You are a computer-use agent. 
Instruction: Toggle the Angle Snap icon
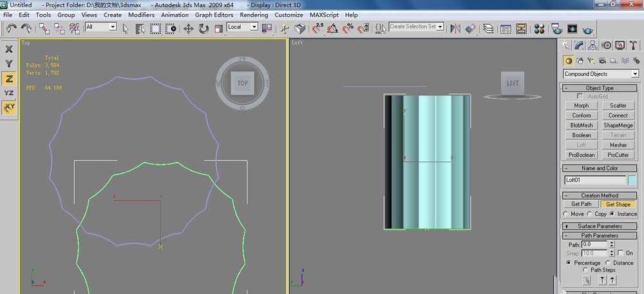click(333, 28)
